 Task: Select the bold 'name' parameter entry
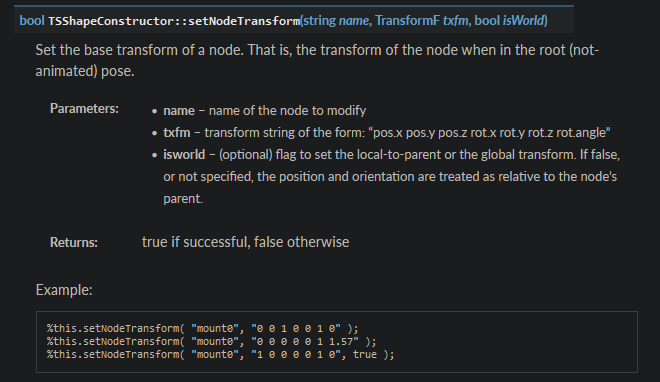(179, 111)
